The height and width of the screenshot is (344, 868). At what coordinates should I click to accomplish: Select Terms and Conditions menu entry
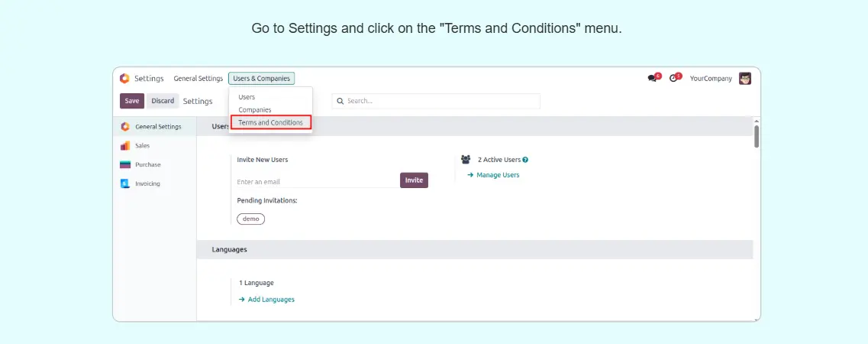pyautogui.click(x=270, y=122)
